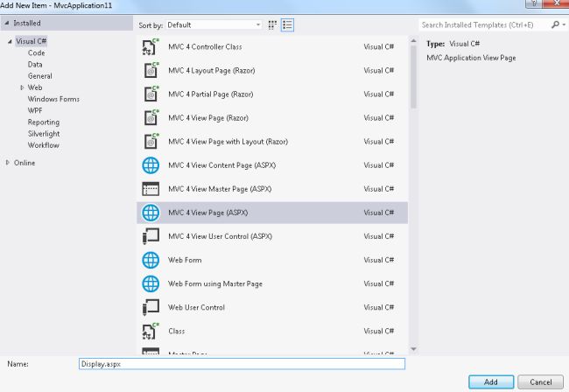Click the Web Form using Master Page icon

coord(151,283)
